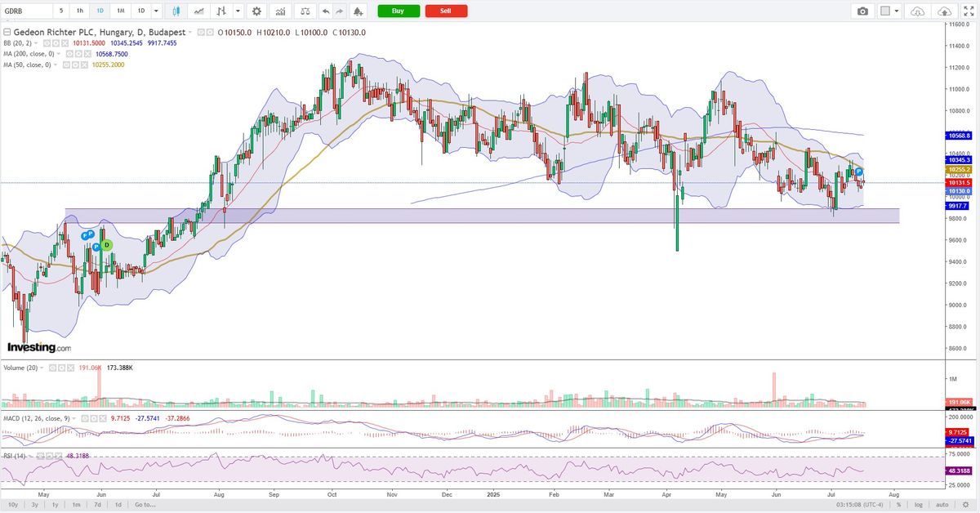
Task: Remove MA 50 indicator with X icon
Action: (x=84, y=65)
